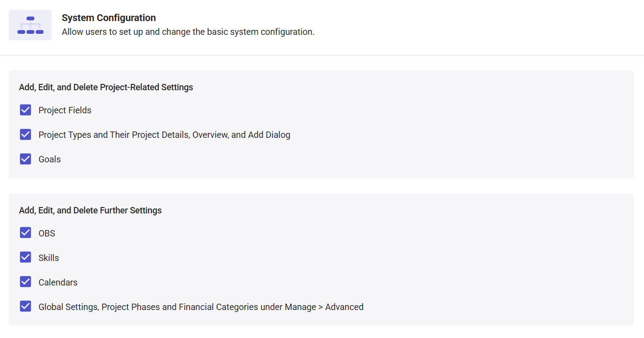Uncheck the Global Settings, Project Phases checkbox

pos(25,307)
